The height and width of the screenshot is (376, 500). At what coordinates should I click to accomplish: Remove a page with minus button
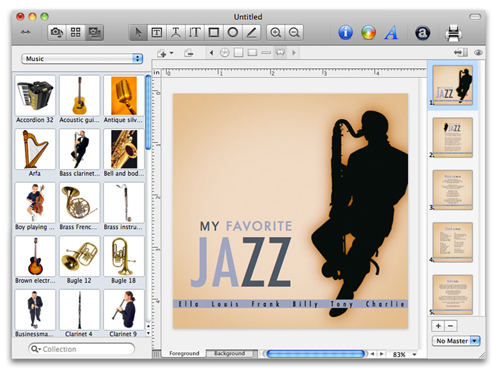click(451, 326)
